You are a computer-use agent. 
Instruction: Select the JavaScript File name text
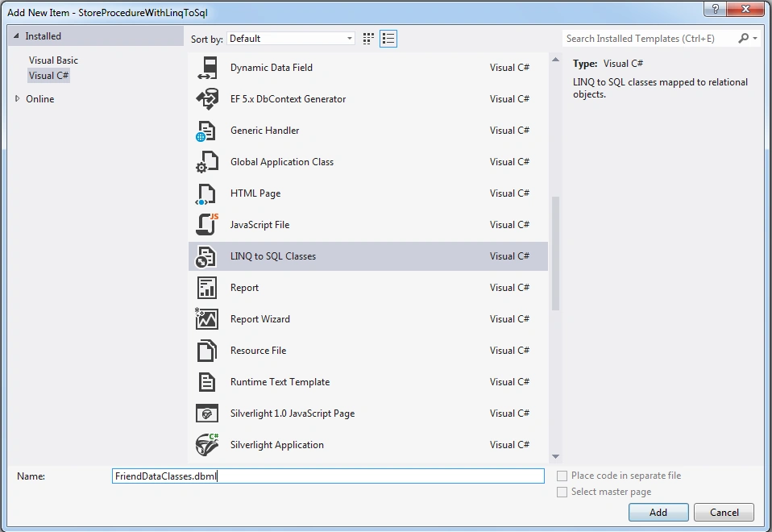tap(260, 225)
